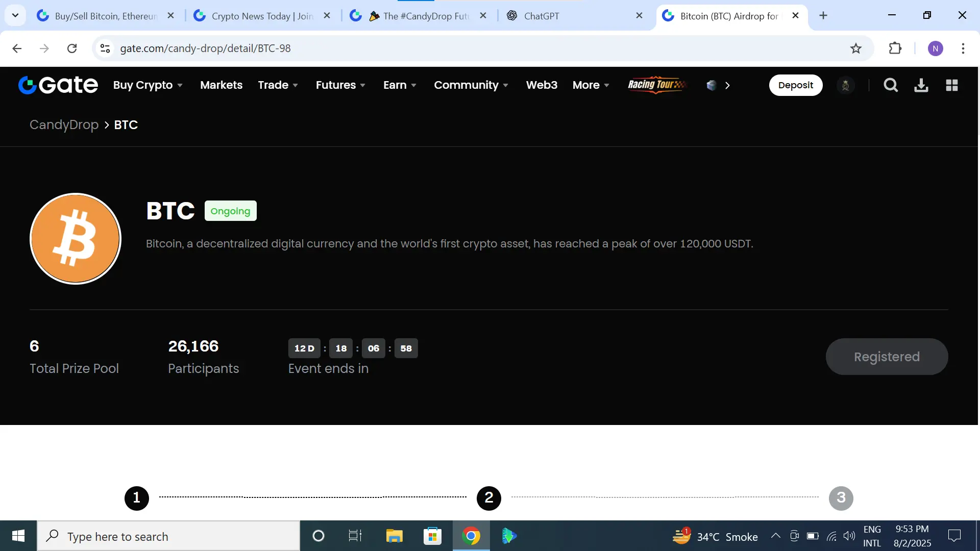Click ENG INTL language indicator
The image size is (980, 551).
pyautogui.click(x=872, y=536)
